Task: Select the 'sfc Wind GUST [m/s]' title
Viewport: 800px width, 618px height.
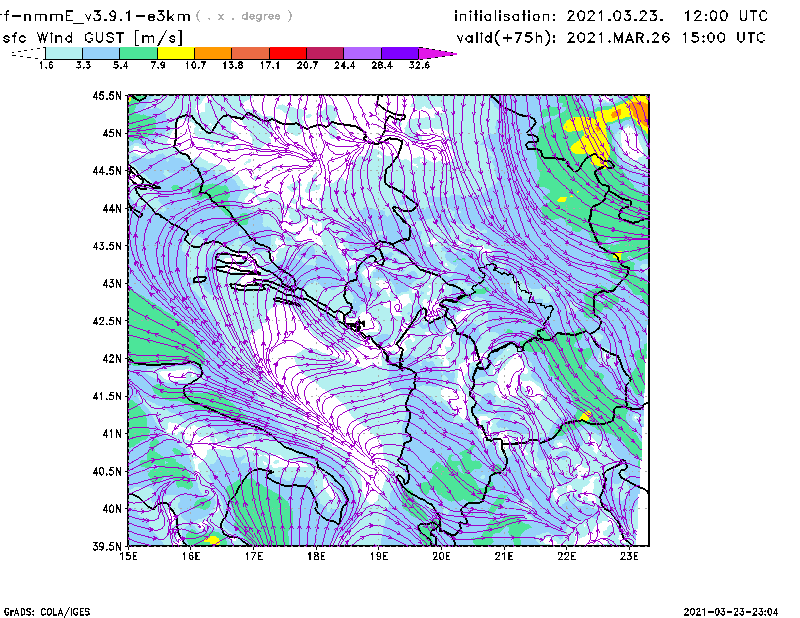Action: coord(92,38)
